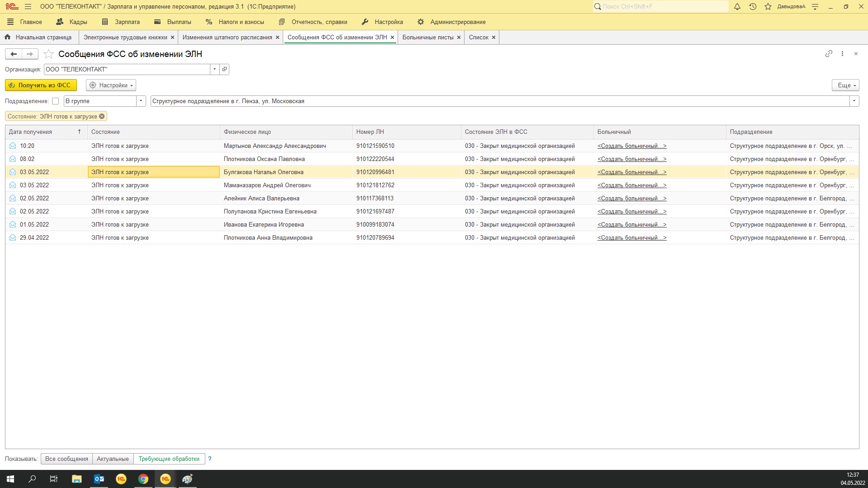Open the Кадры menu
Viewport: 868px width, 488px height.
click(x=71, y=22)
